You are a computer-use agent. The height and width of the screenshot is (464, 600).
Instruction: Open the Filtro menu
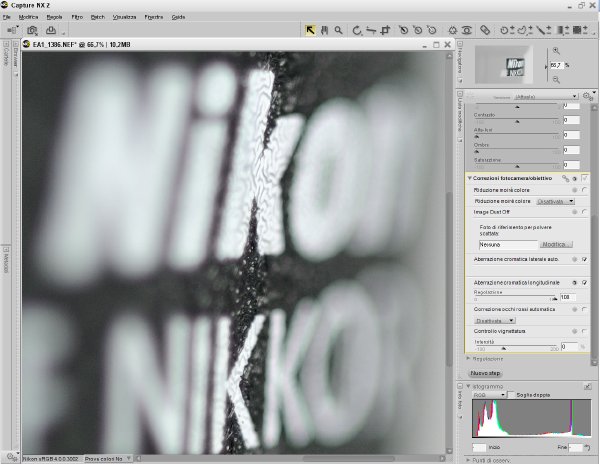tap(77, 17)
